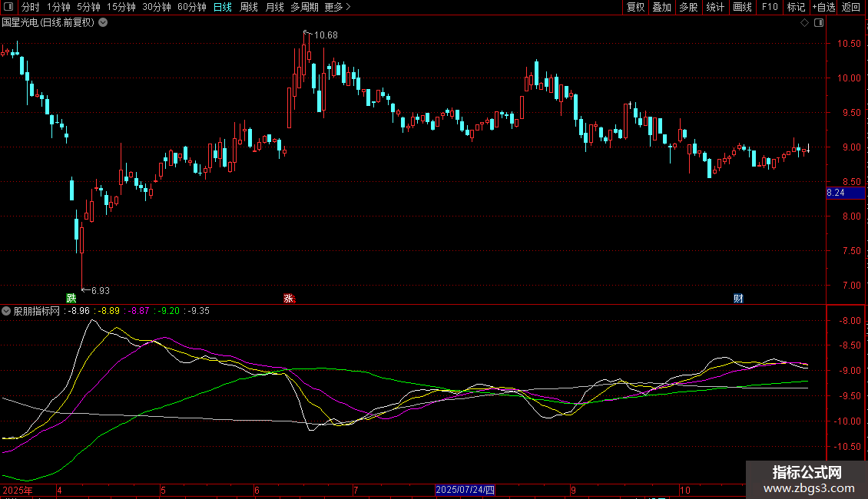Click the 返回 back button
The image size is (868, 499).
click(851, 8)
